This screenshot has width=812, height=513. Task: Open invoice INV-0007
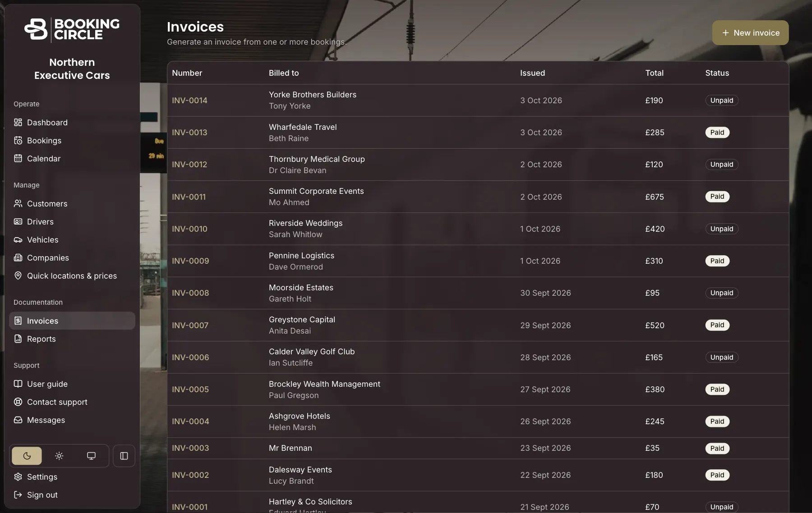(x=190, y=325)
